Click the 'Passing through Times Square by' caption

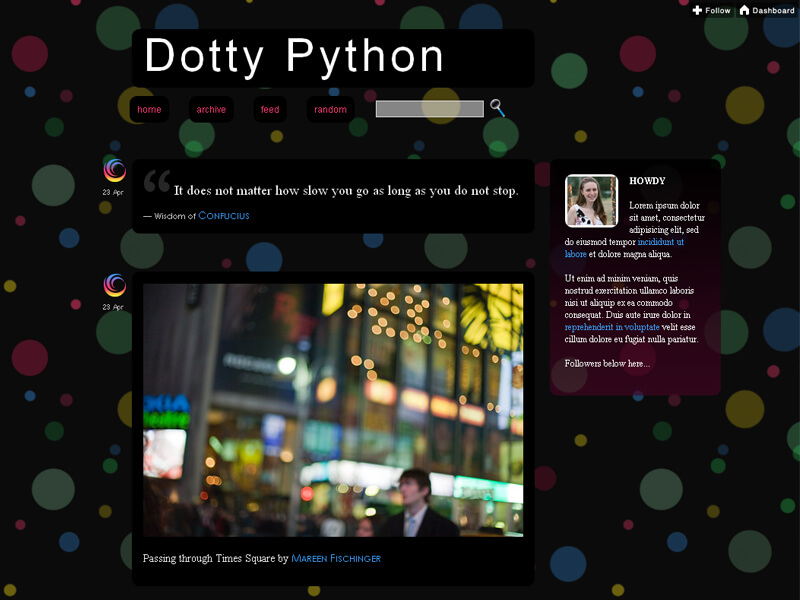tap(216, 558)
